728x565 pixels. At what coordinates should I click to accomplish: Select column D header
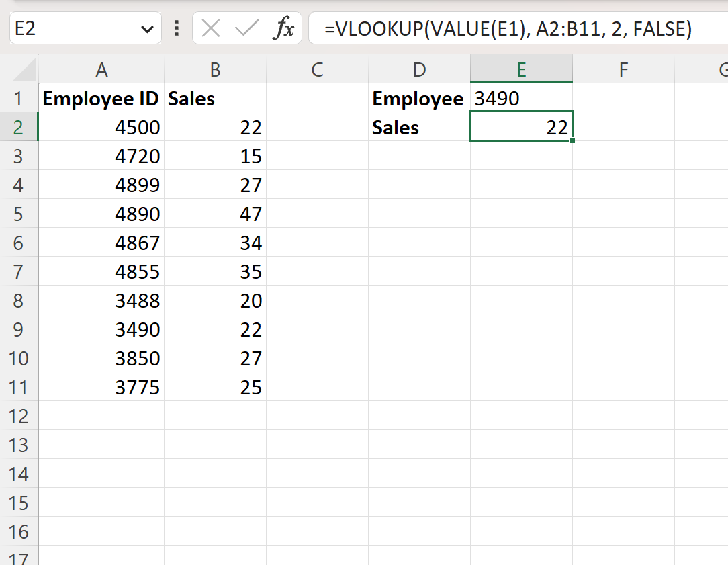pyautogui.click(x=419, y=70)
